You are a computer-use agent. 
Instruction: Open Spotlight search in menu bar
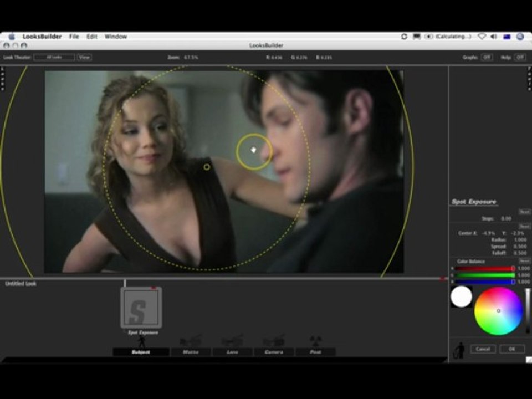point(520,37)
